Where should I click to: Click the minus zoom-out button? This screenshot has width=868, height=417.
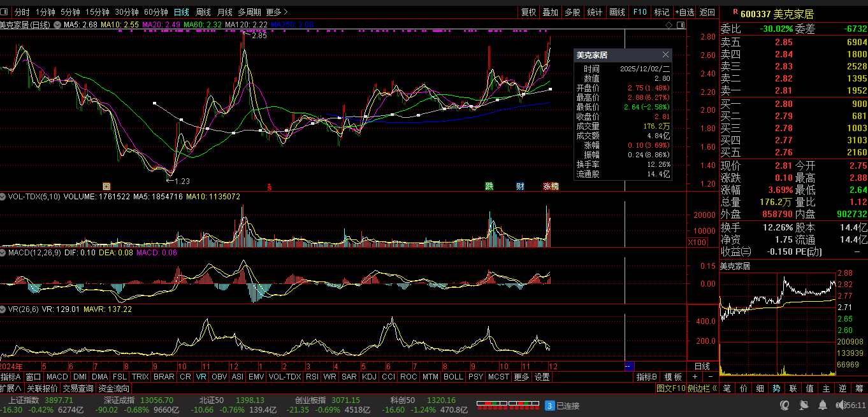(709, 377)
